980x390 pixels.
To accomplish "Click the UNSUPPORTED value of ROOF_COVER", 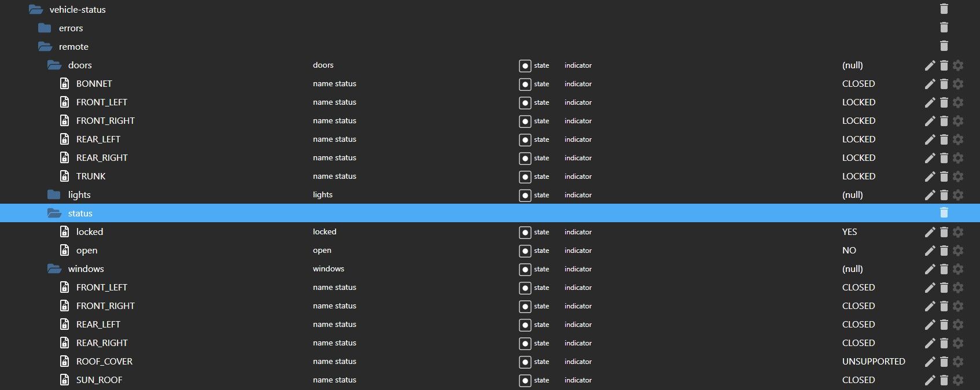I will [874, 361].
